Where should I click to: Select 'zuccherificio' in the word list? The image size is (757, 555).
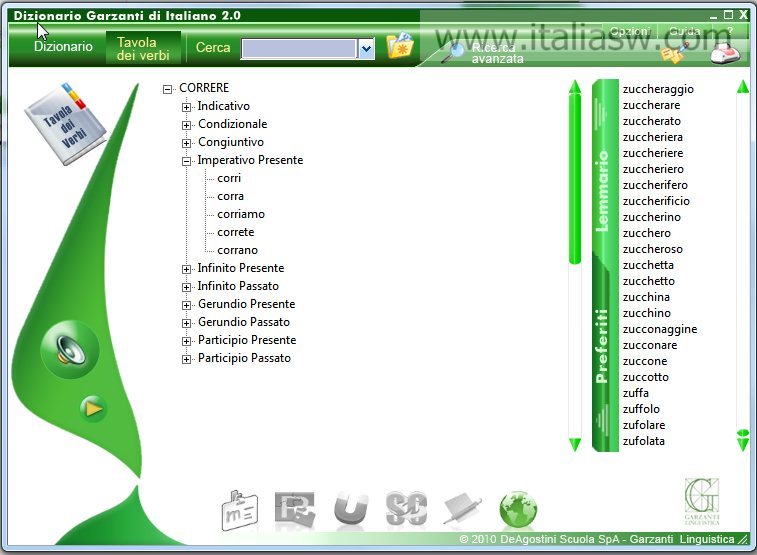[656, 201]
